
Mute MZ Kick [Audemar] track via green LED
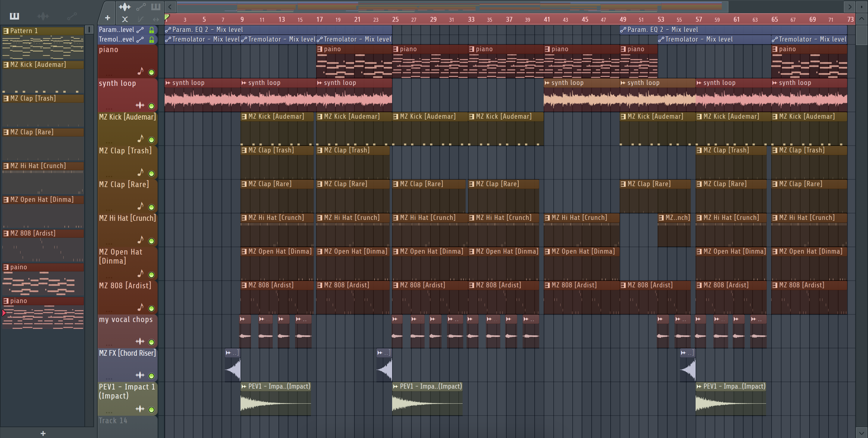pos(152,140)
